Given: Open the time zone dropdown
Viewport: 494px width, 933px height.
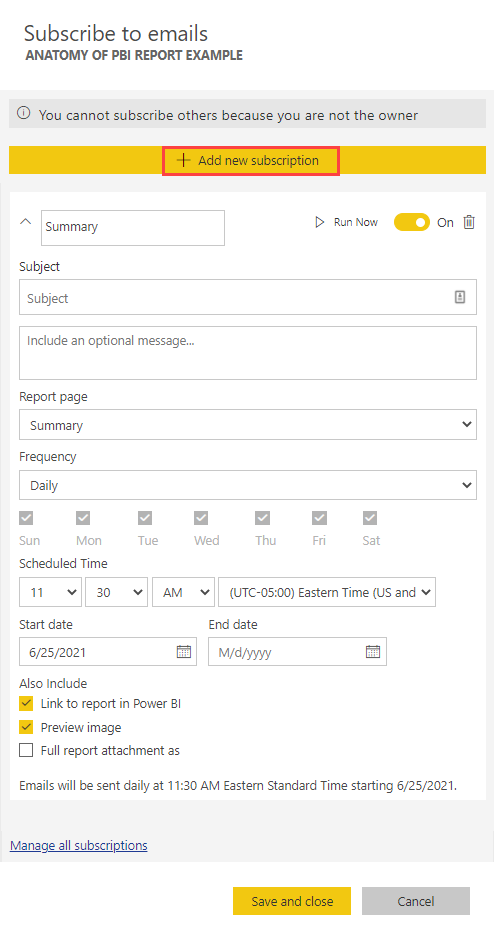Looking at the screenshot, I should (327, 592).
